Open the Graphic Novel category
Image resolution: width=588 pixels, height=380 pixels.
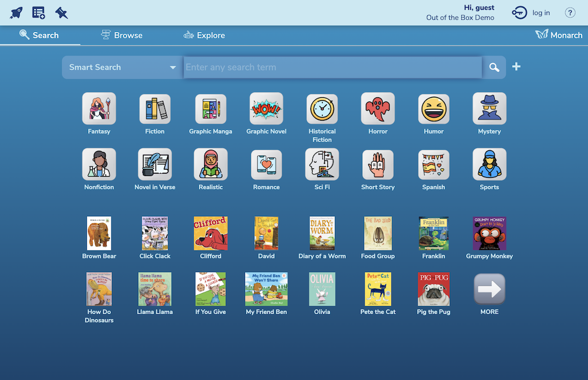tap(266, 108)
